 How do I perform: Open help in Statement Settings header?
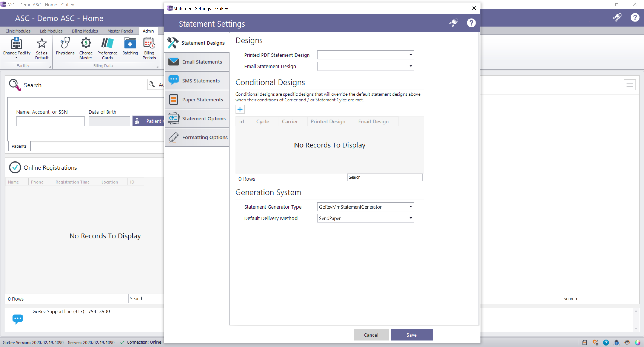pyautogui.click(x=471, y=23)
